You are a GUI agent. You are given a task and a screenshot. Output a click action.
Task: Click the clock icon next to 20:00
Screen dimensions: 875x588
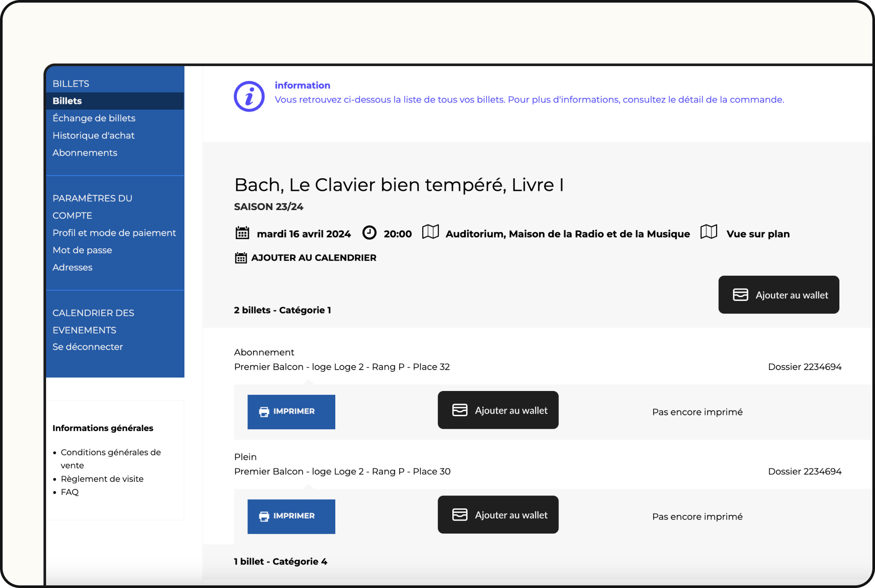point(369,233)
